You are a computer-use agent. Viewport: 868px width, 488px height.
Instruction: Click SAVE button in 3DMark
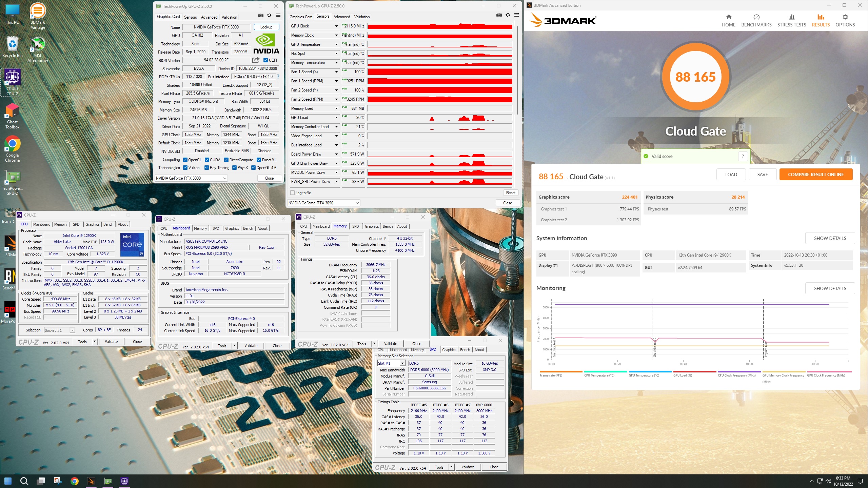pyautogui.click(x=763, y=175)
